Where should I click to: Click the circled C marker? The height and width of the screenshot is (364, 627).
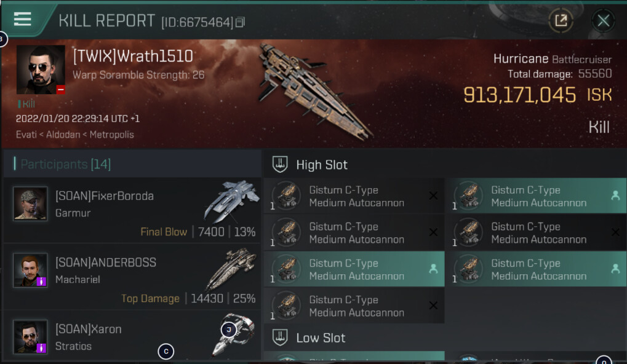click(x=166, y=351)
